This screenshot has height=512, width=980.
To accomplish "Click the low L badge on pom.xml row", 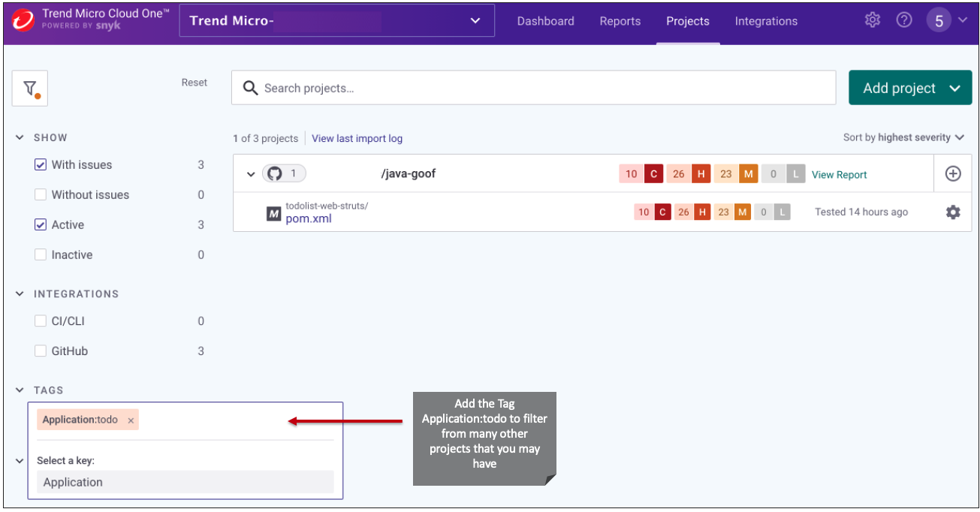I will tap(782, 212).
